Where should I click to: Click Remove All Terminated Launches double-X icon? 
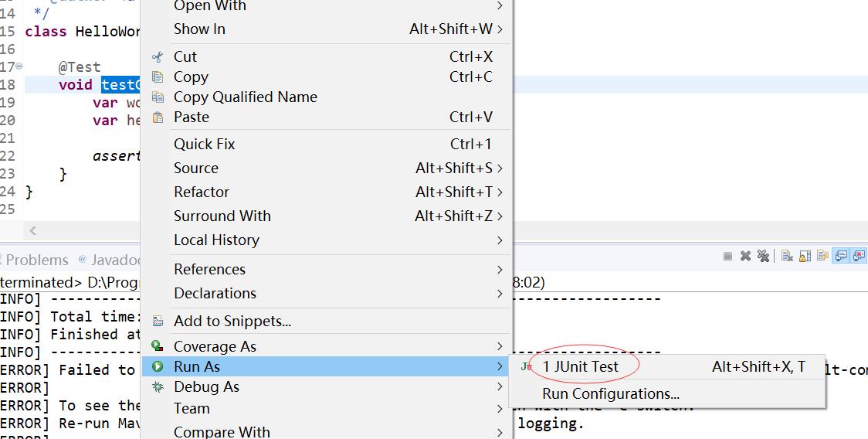pos(764,256)
